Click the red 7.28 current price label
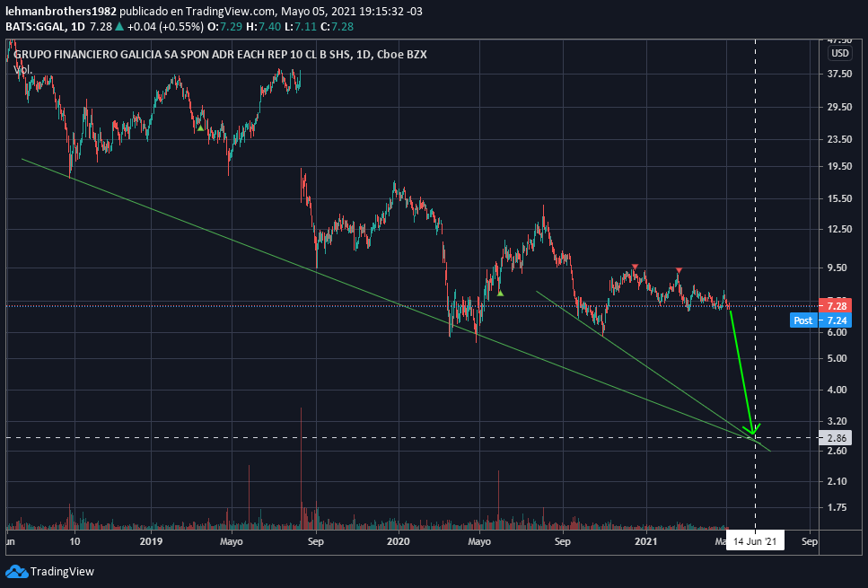The image size is (868, 588). pos(837,306)
